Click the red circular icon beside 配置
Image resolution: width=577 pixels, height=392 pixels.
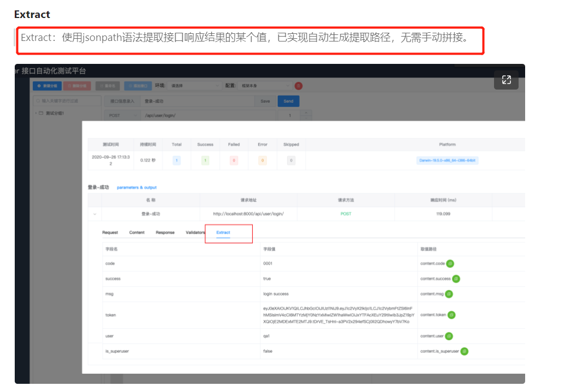pyautogui.click(x=298, y=86)
